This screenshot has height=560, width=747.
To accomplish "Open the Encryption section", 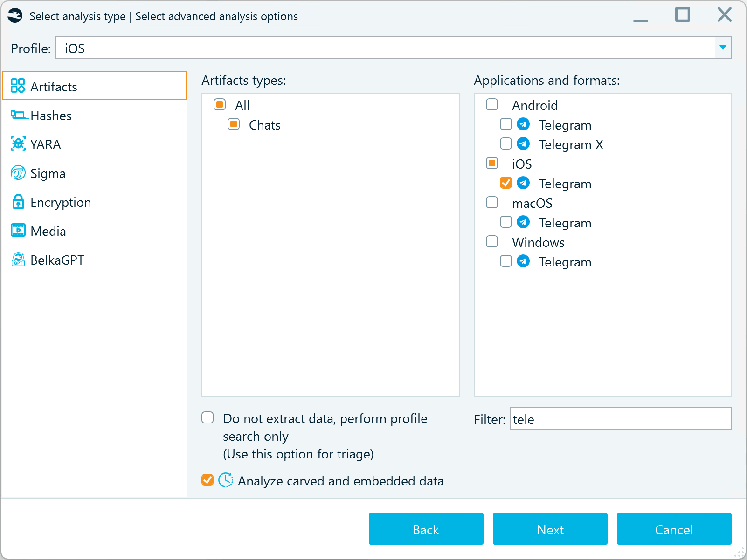I will pos(61,202).
